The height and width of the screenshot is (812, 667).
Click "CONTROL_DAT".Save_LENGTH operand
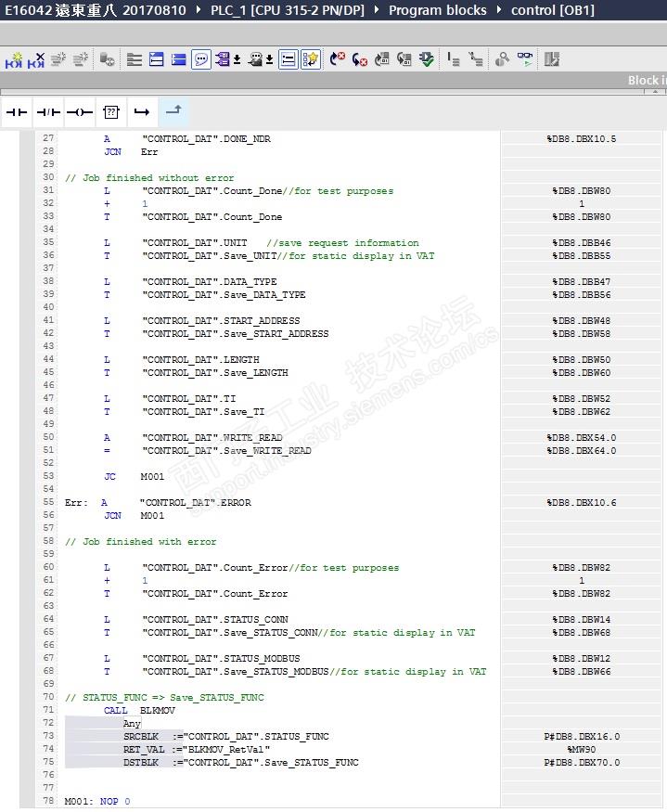(x=215, y=373)
